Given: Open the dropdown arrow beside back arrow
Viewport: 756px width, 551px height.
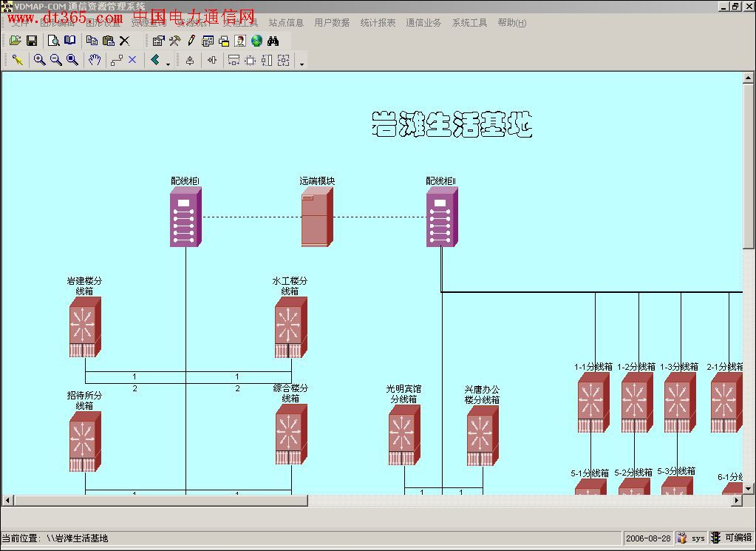Looking at the screenshot, I should tap(168, 64).
